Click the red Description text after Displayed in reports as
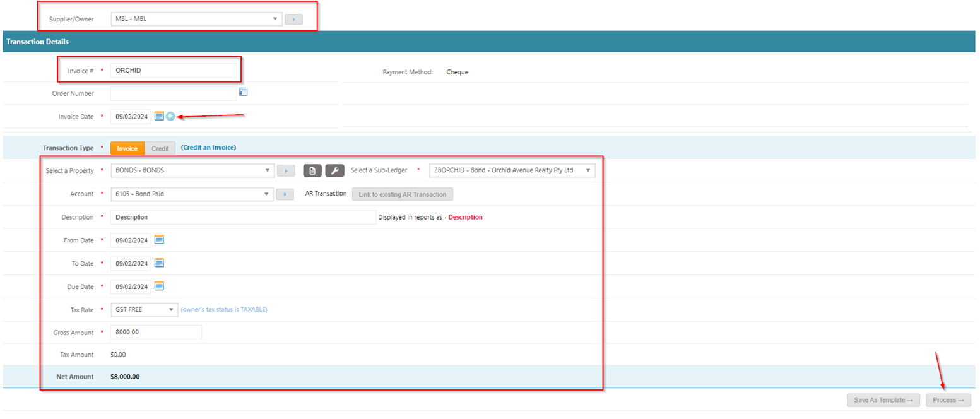The image size is (980, 419). 465,217
